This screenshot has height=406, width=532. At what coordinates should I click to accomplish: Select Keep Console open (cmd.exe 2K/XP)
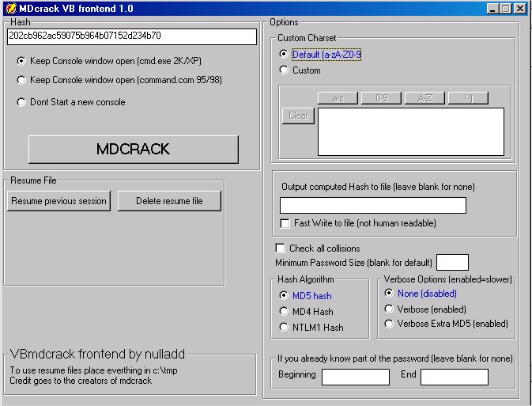(21, 60)
